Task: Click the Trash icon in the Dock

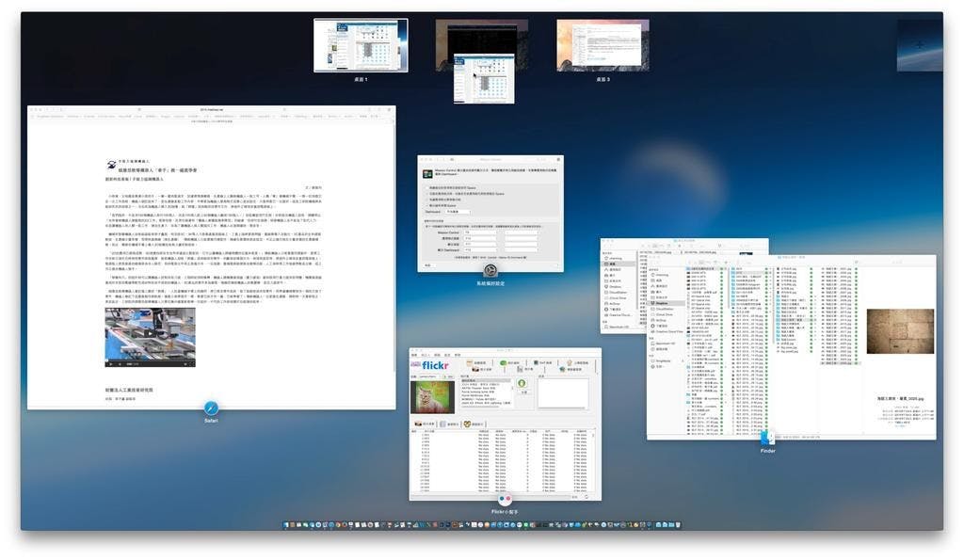Action: (x=678, y=525)
